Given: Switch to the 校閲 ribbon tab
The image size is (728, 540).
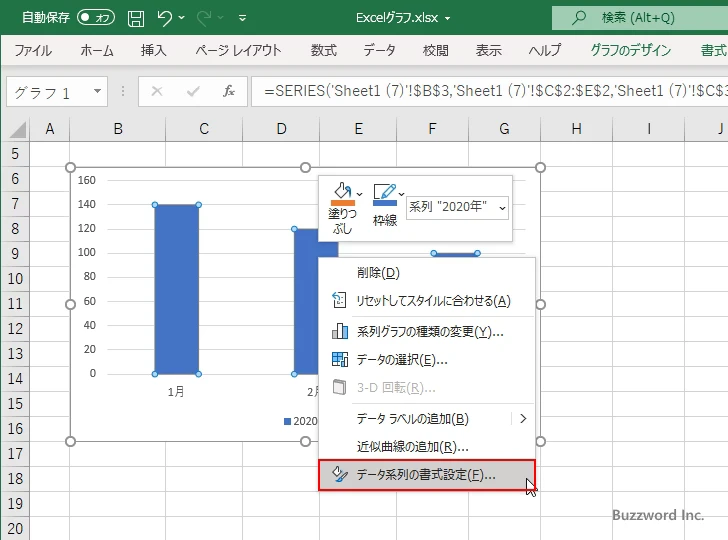Looking at the screenshot, I should tap(436, 50).
